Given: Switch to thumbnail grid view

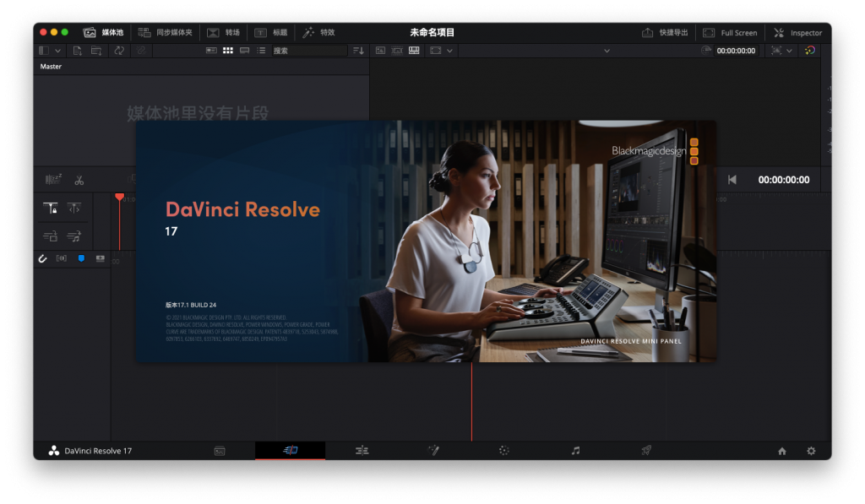Looking at the screenshot, I should click(x=228, y=50).
